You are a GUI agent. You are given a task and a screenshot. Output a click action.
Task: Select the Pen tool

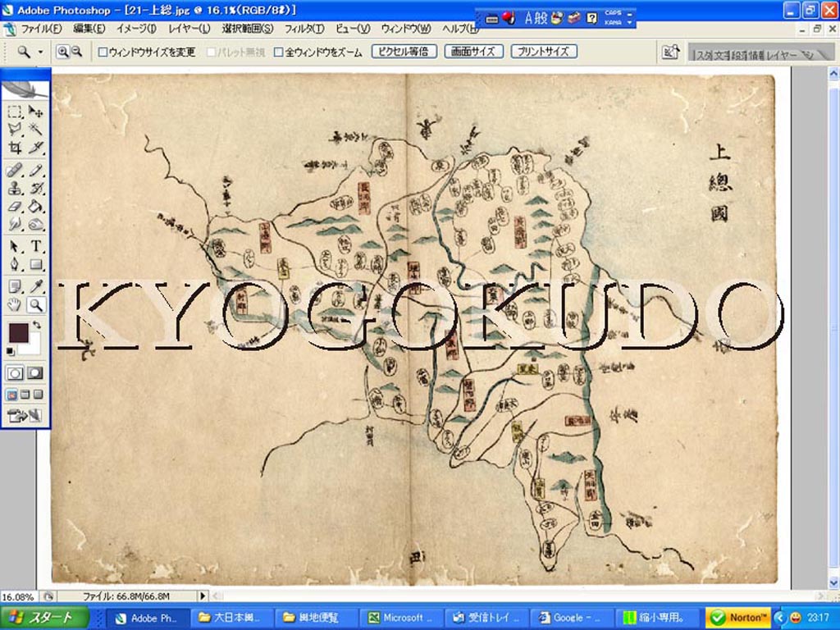point(15,264)
